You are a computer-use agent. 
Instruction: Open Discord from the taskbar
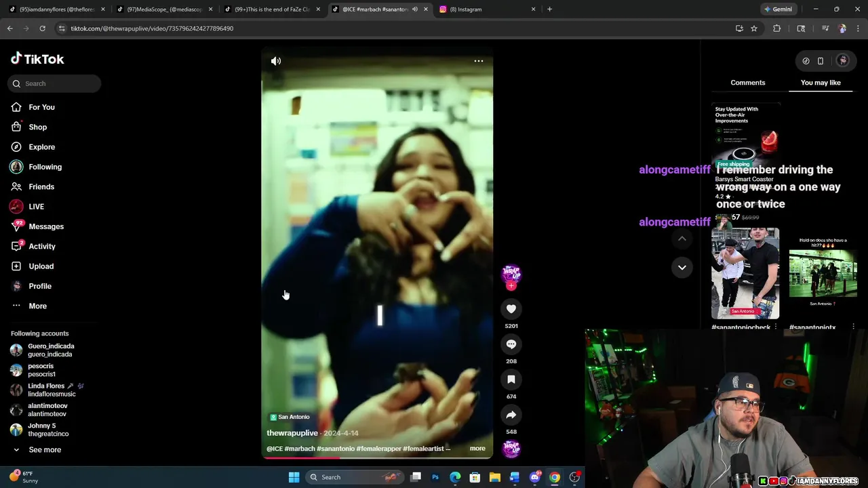tap(534, 477)
